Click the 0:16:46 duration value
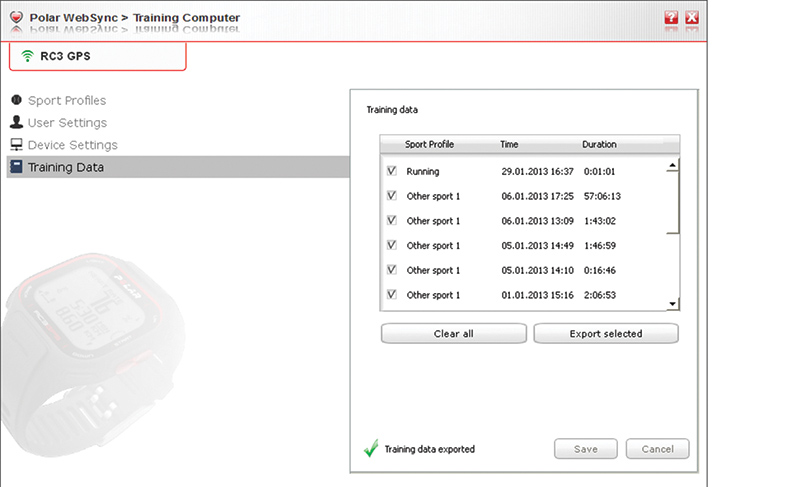The height and width of the screenshot is (487, 800). 599,270
